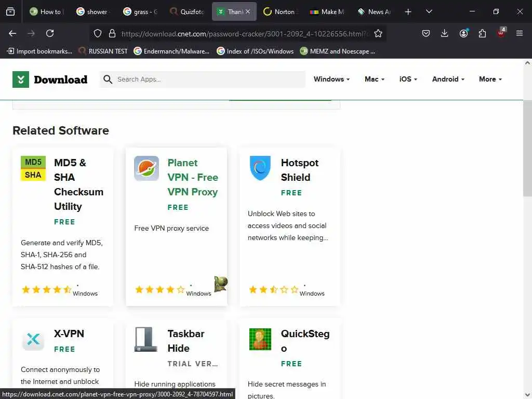Click the MD5 & SHA star rating
Viewport: 532px width, 399px height.
coord(46,289)
